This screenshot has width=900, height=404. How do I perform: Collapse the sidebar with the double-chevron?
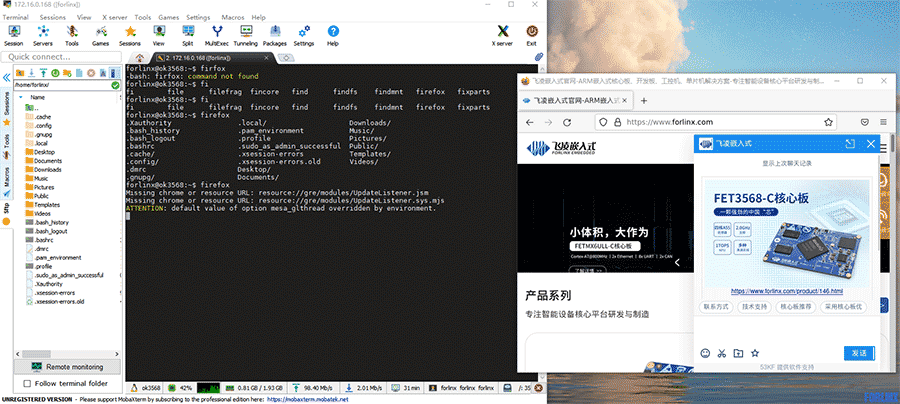coord(6,77)
